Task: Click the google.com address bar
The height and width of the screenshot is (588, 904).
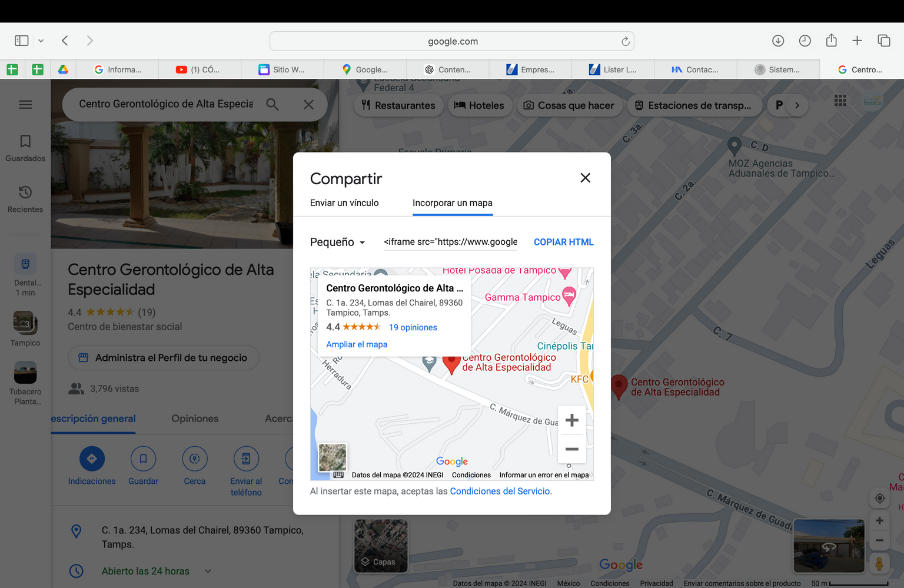Action: [452, 41]
